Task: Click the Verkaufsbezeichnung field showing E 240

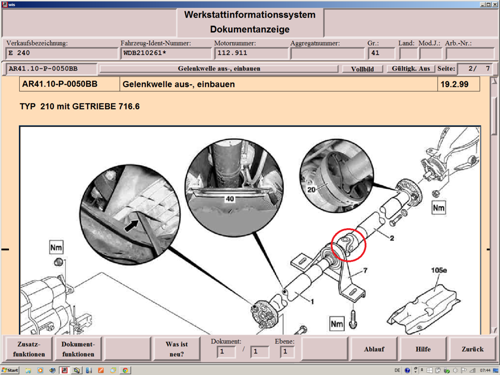Action: click(x=62, y=53)
